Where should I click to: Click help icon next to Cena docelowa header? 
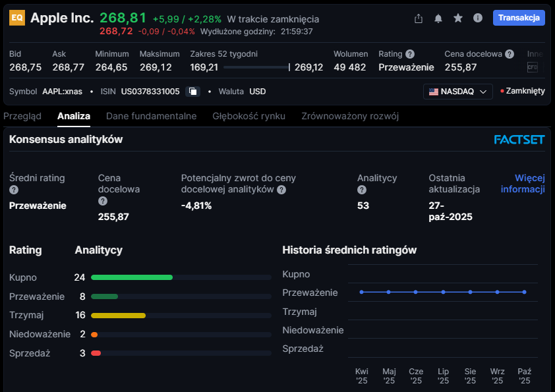[508, 54]
